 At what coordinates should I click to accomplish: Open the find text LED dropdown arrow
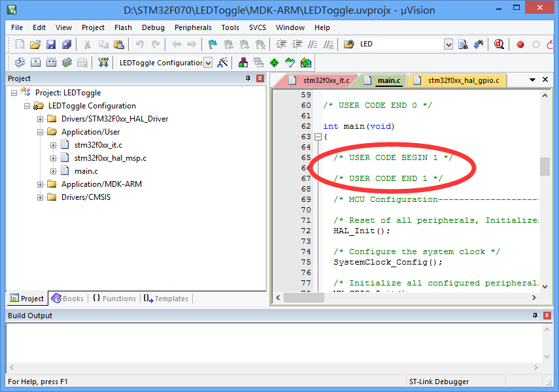tap(449, 44)
